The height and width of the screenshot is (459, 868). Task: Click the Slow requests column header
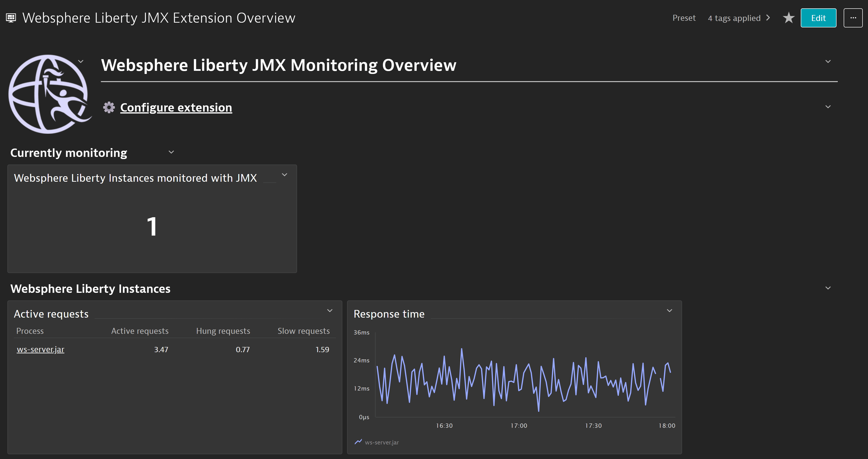pos(303,331)
